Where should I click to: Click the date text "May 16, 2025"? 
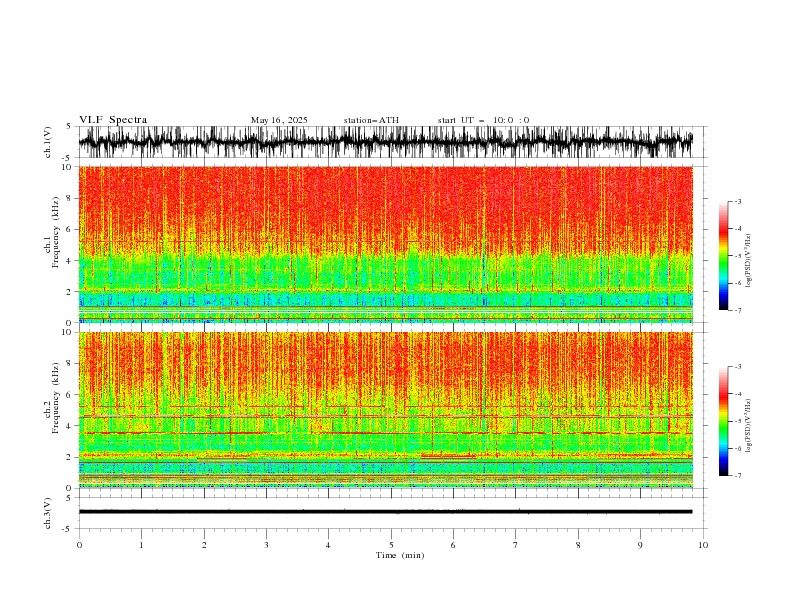[279, 120]
